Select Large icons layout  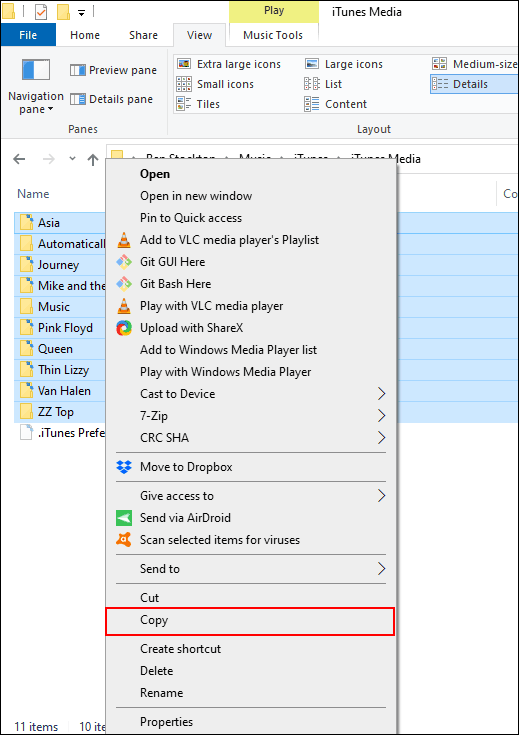pos(344,64)
